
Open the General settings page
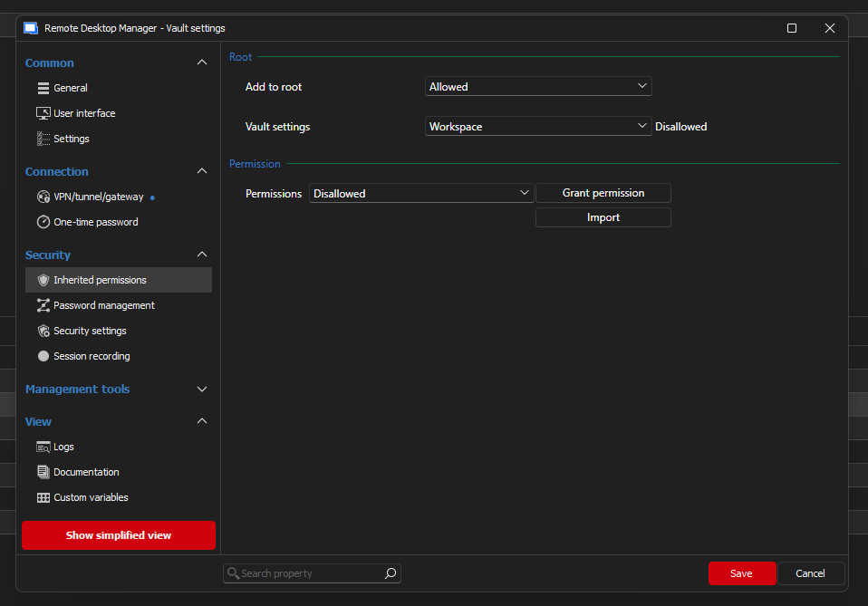[119, 88]
